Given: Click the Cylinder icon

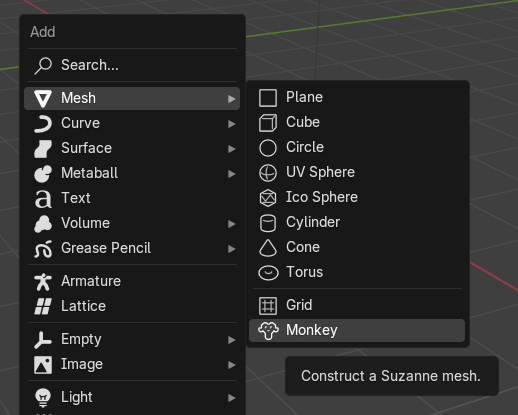Looking at the screenshot, I should click(x=268, y=223).
